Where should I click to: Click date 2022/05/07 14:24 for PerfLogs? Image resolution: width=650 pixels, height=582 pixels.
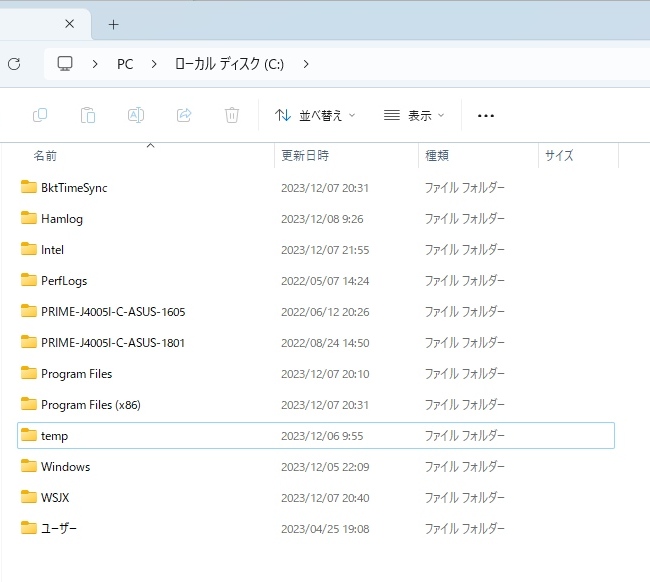325,281
